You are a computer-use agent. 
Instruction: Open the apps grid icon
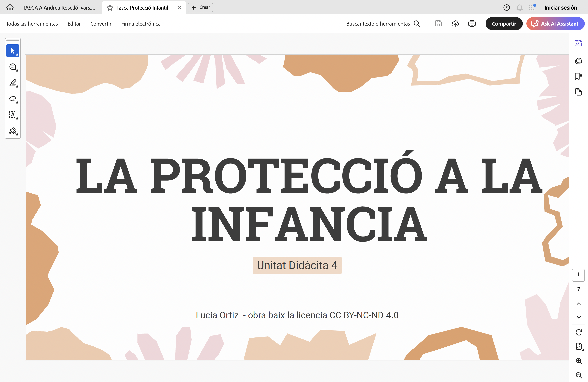click(532, 8)
